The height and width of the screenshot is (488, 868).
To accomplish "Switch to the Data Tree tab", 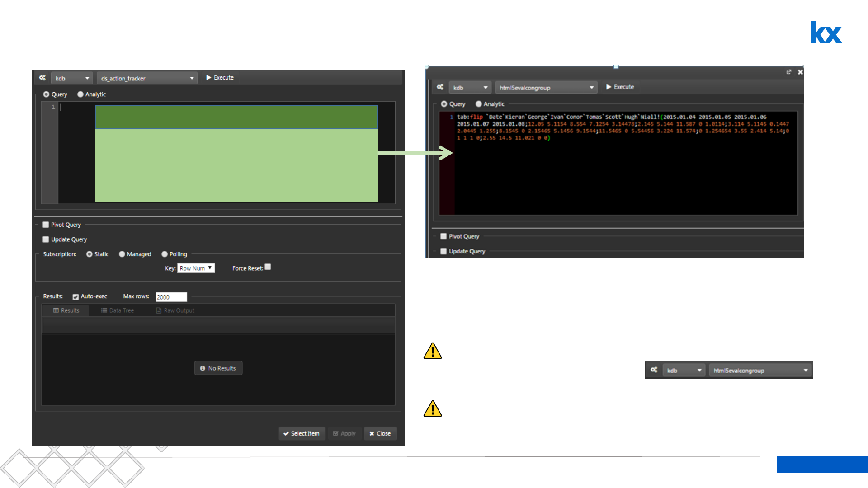I will (117, 310).
